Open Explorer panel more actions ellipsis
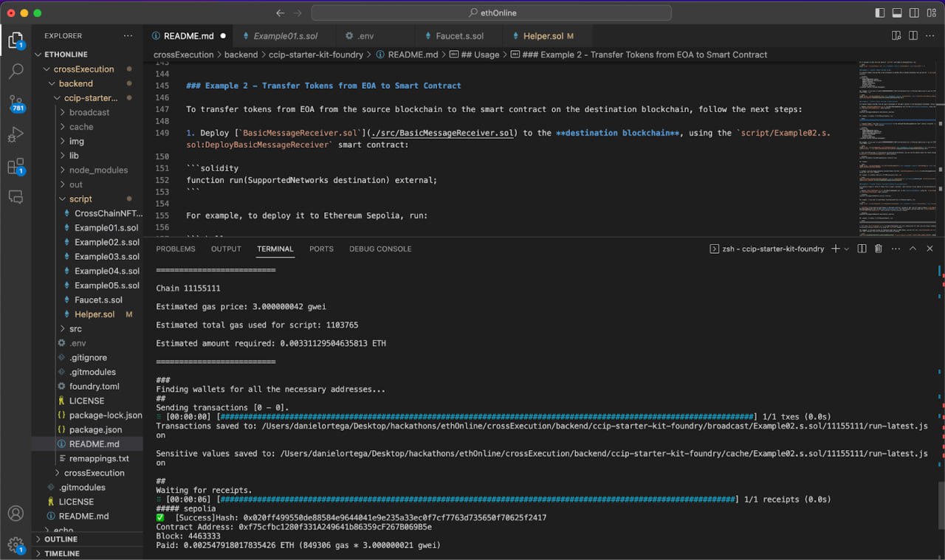 coord(128,35)
